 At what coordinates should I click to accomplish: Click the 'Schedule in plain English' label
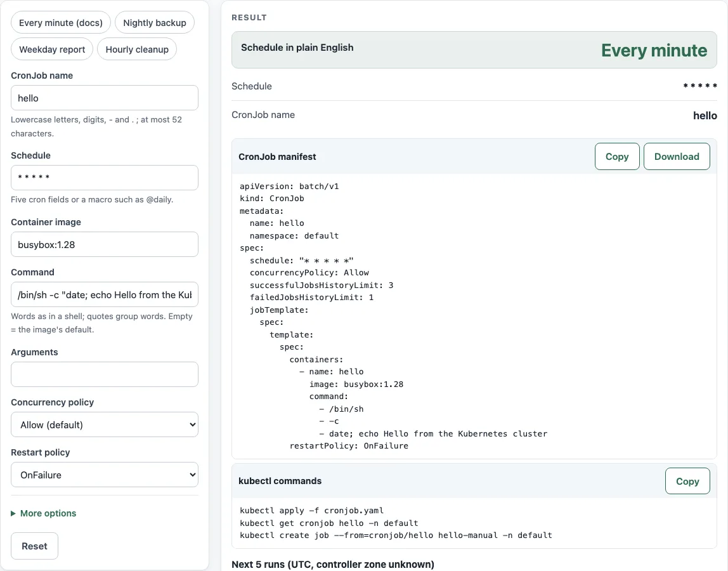297,48
